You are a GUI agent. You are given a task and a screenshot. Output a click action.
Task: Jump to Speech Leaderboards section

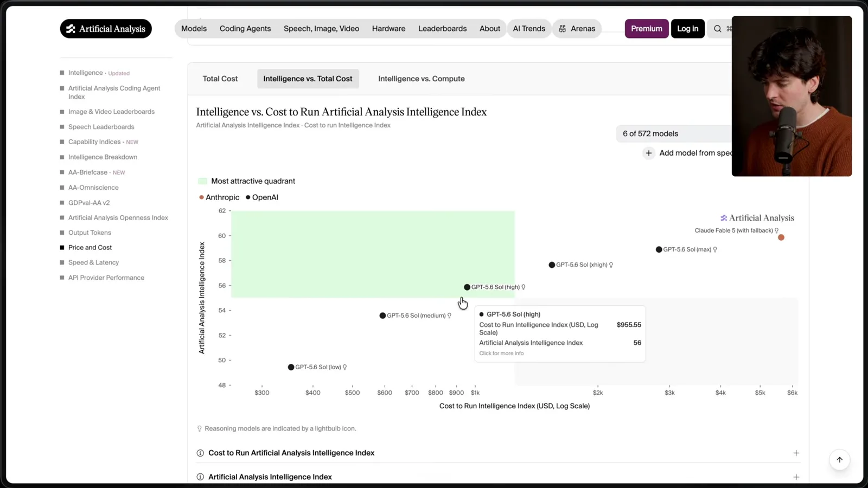coord(101,127)
